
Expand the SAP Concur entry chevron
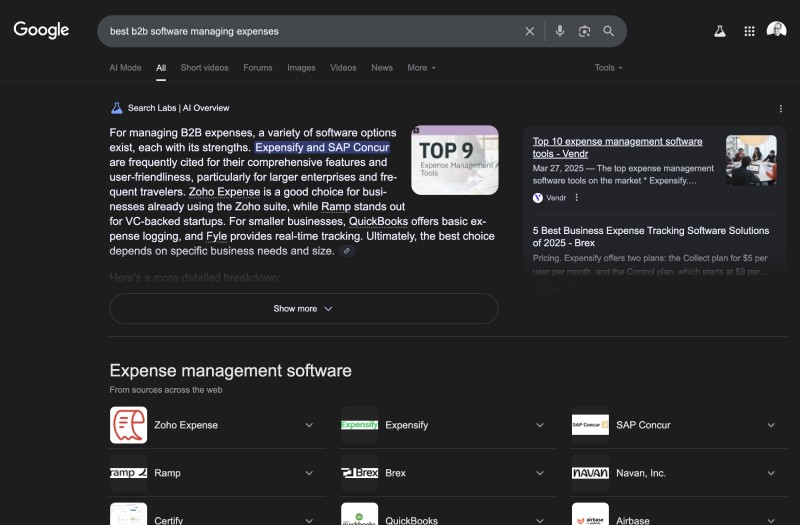coord(771,425)
